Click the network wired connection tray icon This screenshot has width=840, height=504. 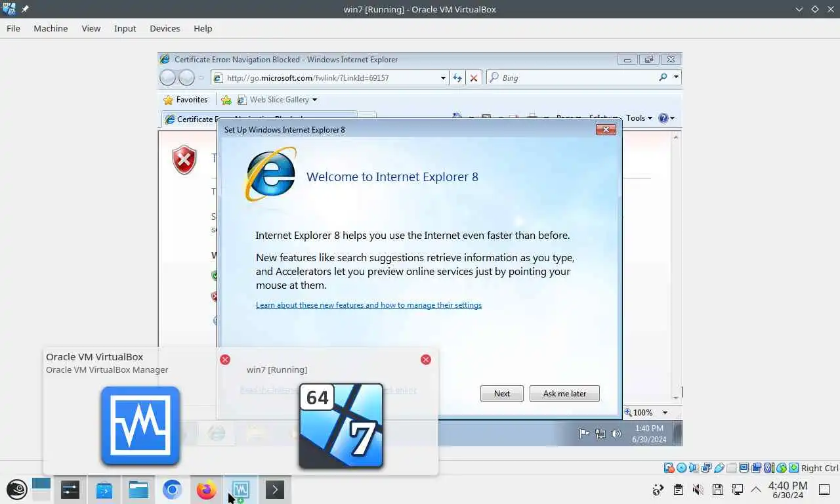tap(738, 490)
